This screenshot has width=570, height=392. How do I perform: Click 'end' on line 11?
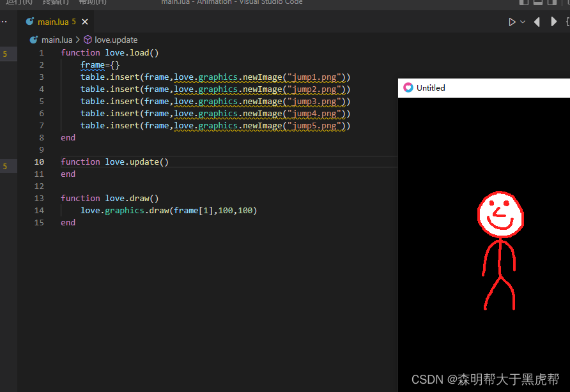coord(68,174)
